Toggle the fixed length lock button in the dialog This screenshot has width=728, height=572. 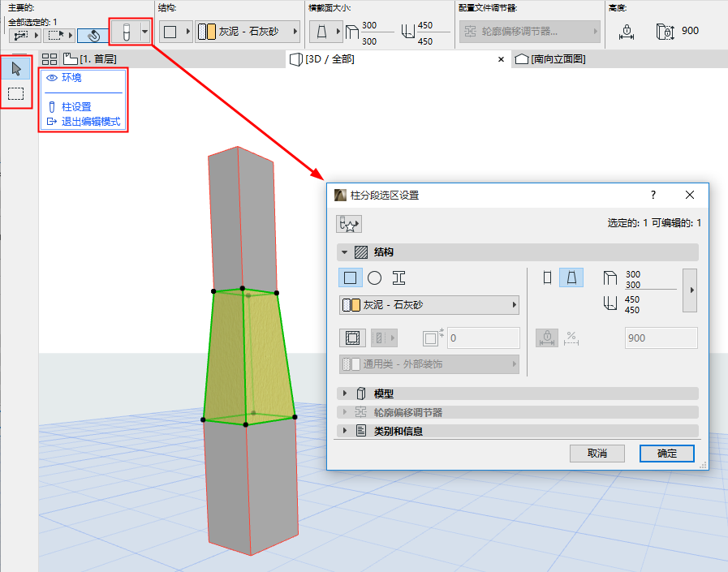[x=547, y=338]
